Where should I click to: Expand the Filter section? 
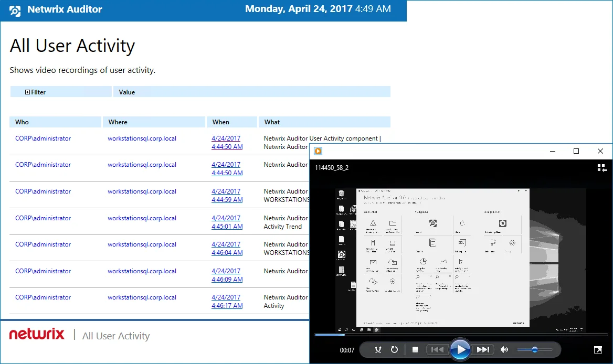point(27,92)
